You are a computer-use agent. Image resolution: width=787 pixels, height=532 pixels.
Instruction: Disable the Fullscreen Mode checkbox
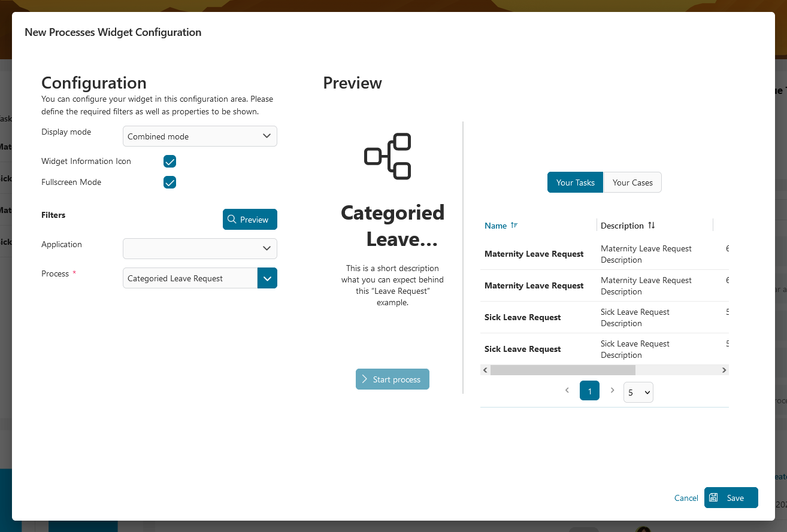(169, 183)
